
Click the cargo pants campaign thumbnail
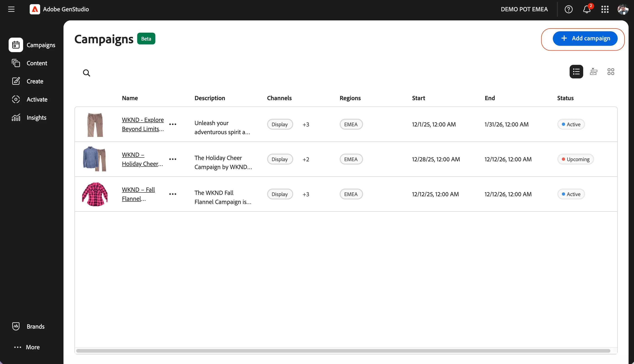click(x=95, y=124)
